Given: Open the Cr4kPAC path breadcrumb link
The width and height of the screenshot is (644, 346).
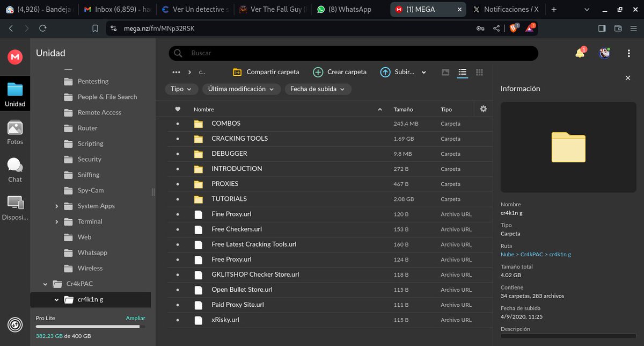Looking at the screenshot, I should pos(533,254).
